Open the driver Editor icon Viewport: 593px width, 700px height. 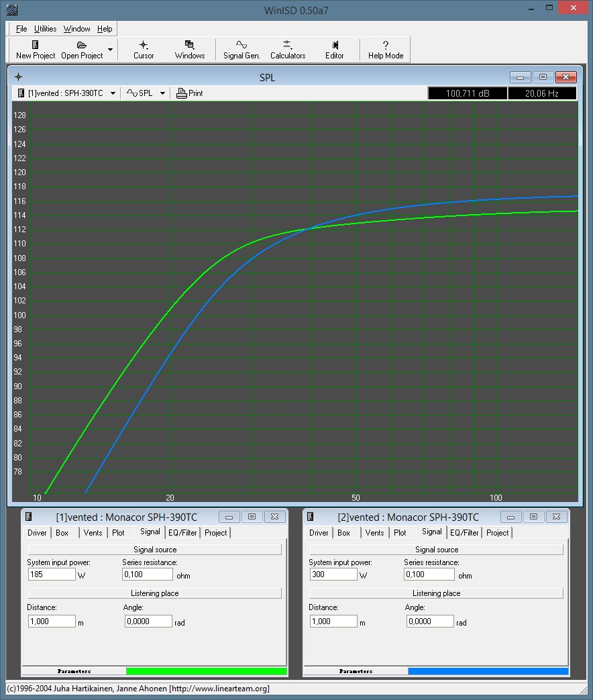tap(335, 45)
